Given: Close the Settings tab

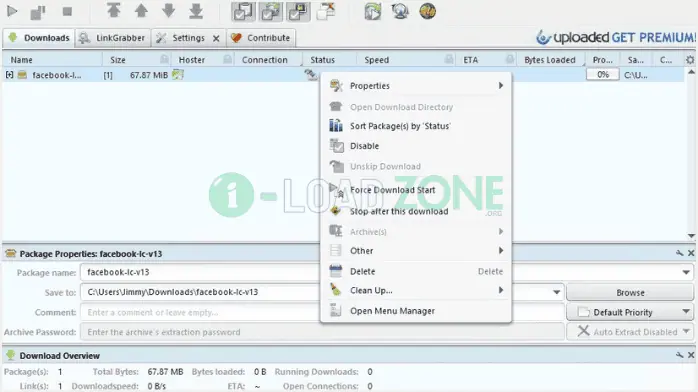Looking at the screenshot, I should pyautogui.click(x=216, y=38).
